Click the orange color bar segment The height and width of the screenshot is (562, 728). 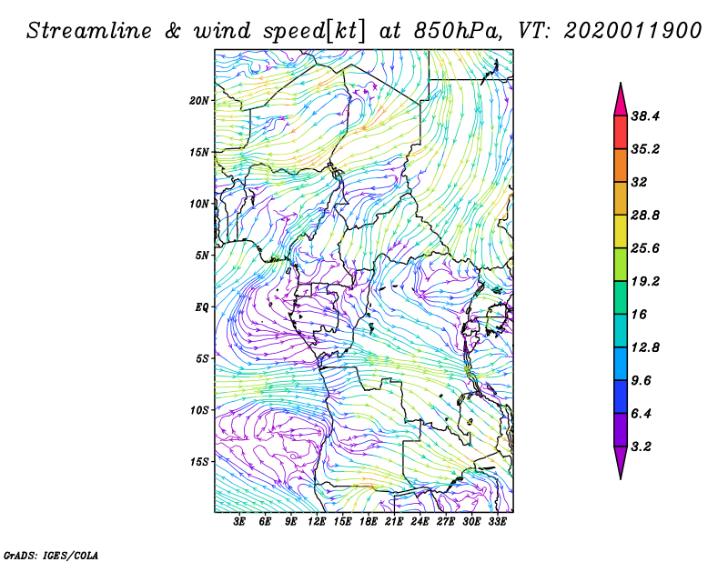620,165
